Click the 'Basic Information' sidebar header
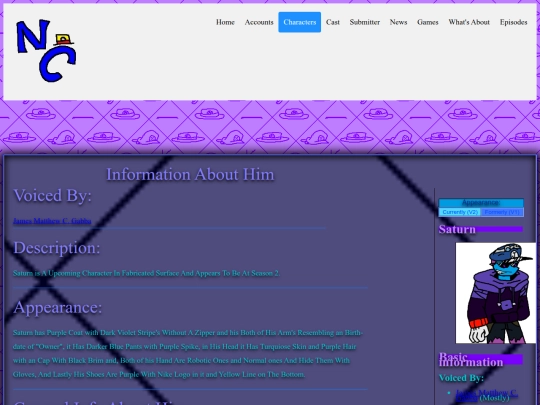Screen dimensions: 540x405 [471, 360]
